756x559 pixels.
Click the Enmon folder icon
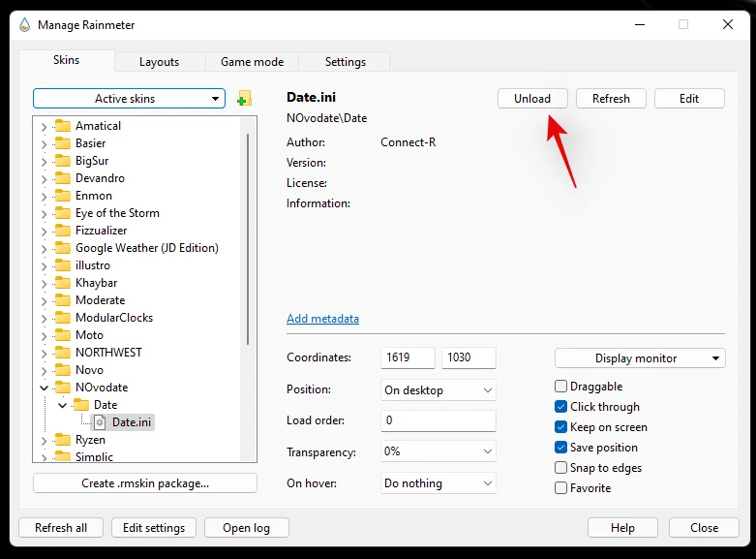[62, 196]
